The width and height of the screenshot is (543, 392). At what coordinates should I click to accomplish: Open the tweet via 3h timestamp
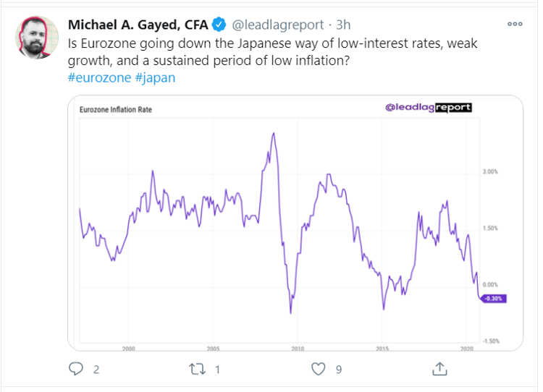[344, 25]
